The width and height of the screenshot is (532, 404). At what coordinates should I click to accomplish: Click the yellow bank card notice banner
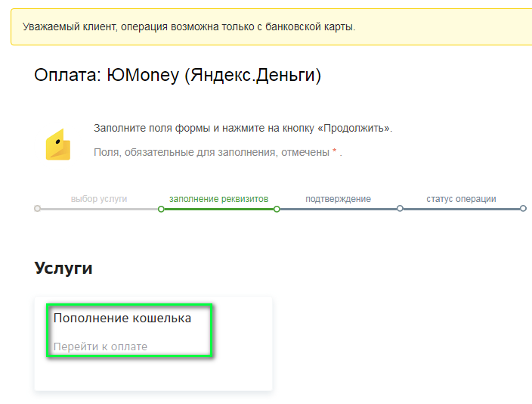[x=271, y=26]
